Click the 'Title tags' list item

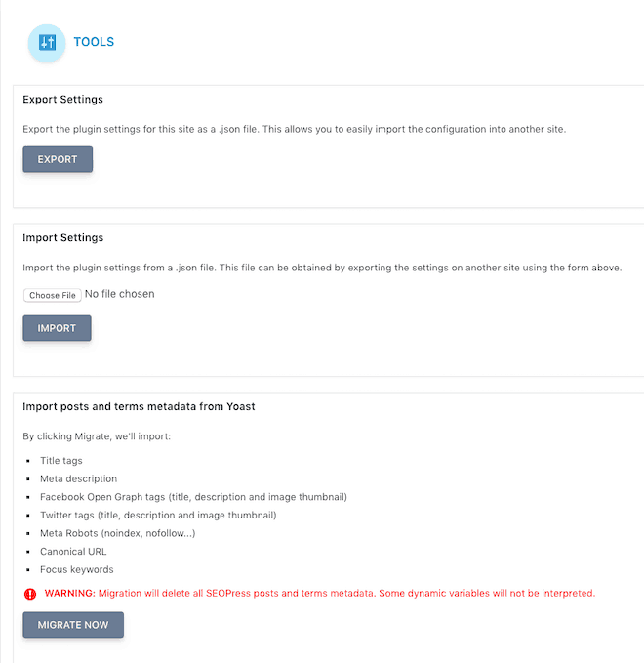(61, 461)
